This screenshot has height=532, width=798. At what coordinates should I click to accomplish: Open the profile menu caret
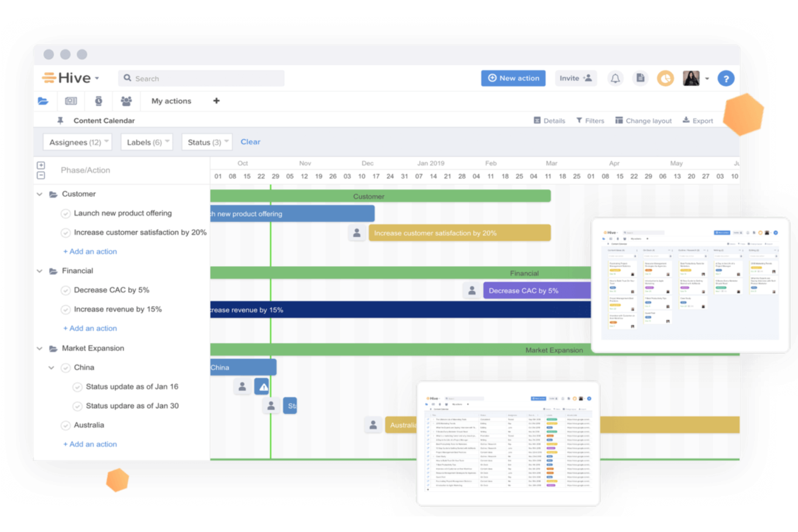[707, 79]
